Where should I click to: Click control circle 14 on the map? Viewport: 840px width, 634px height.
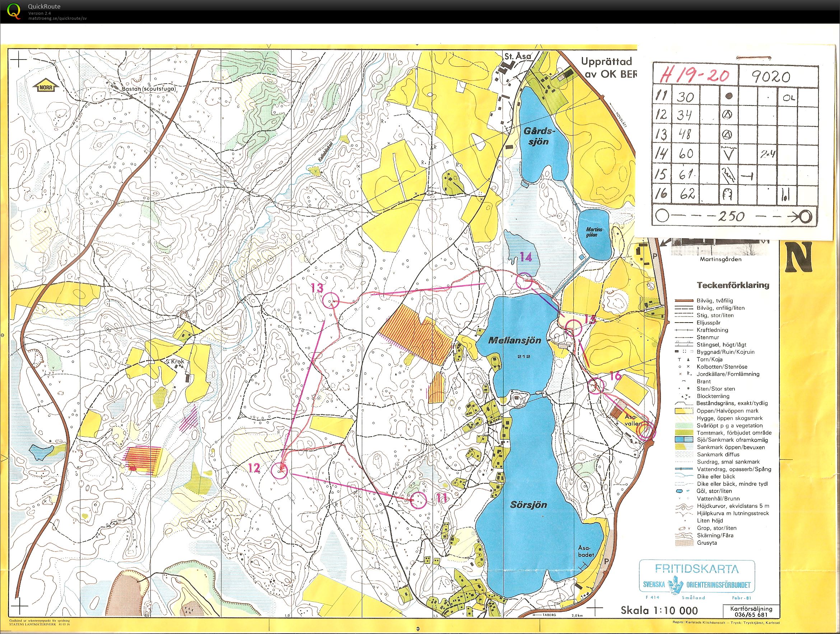click(524, 281)
